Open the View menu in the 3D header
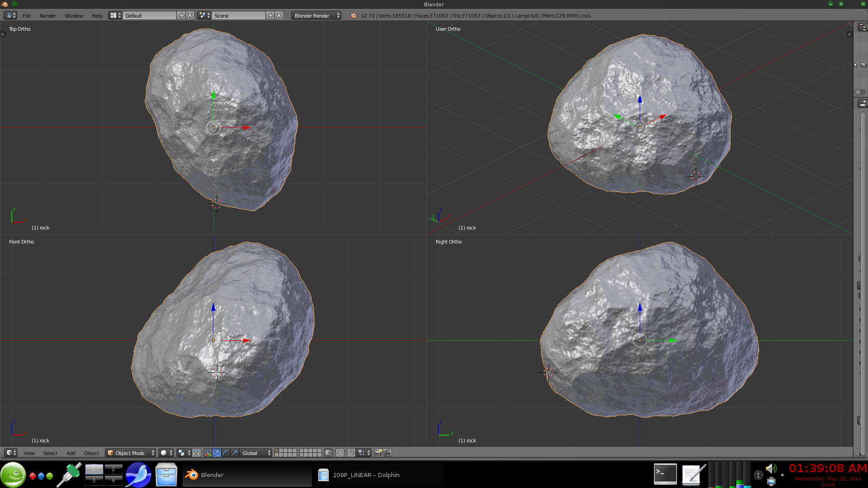 [29, 453]
